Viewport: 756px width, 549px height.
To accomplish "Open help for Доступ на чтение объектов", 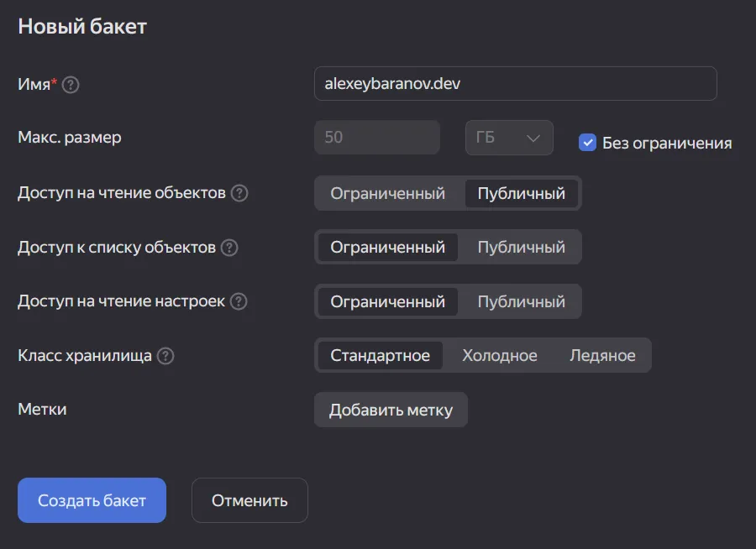I will point(239,192).
